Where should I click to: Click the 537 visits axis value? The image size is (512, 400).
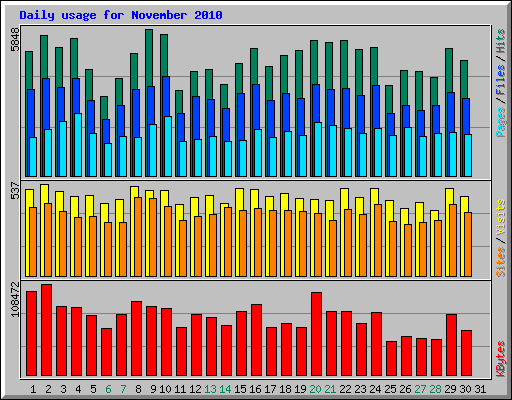pos(15,191)
